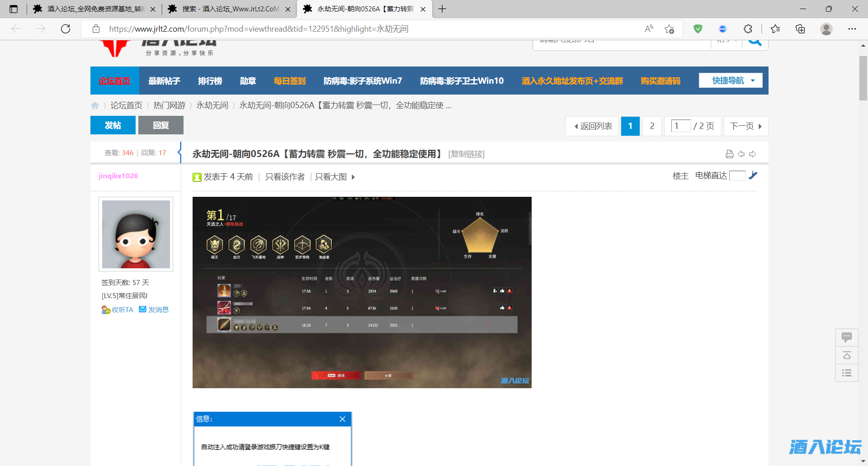The height and width of the screenshot is (466, 868).
Task: Click 复制链接 link
Action: pyautogui.click(x=467, y=154)
